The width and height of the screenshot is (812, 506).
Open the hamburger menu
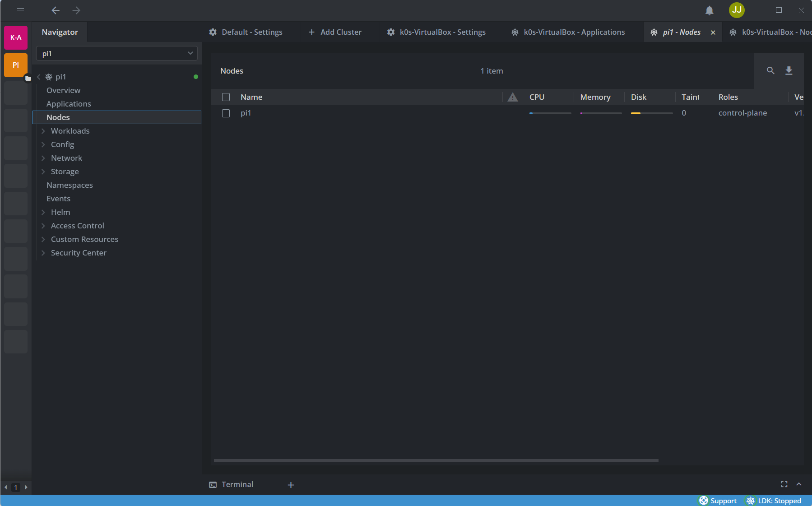[x=20, y=10]
